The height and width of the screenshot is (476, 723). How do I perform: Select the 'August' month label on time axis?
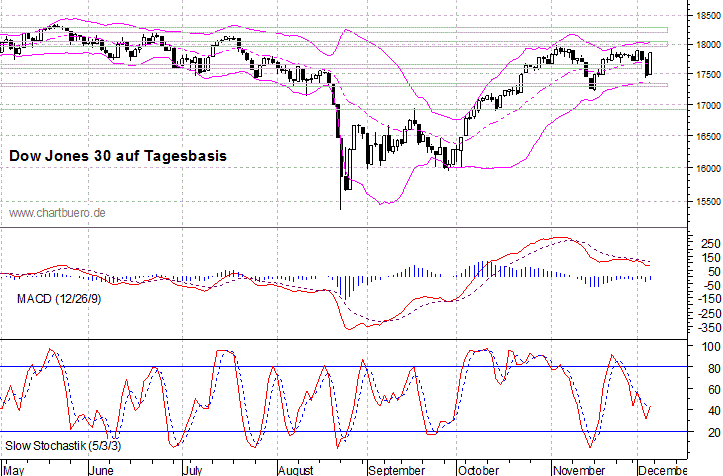click(x=296, y=470)
